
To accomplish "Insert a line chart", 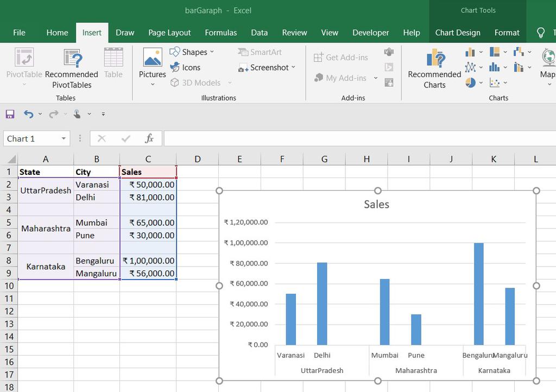I will tap(470, 67).
